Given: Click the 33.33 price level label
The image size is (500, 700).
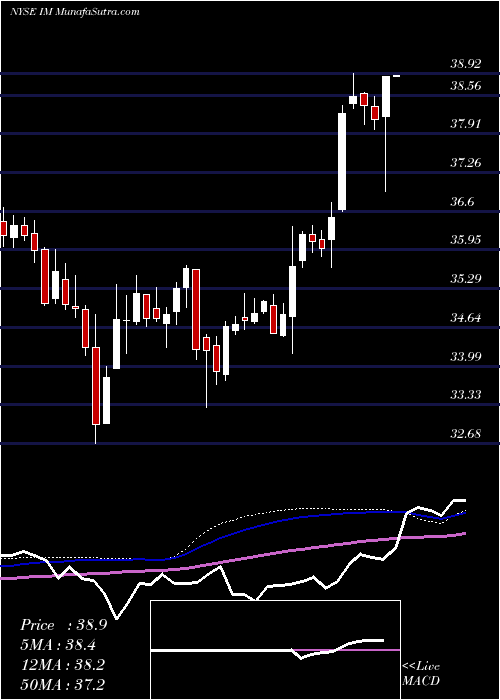Looking at the screenshot, I should point(466,395).
